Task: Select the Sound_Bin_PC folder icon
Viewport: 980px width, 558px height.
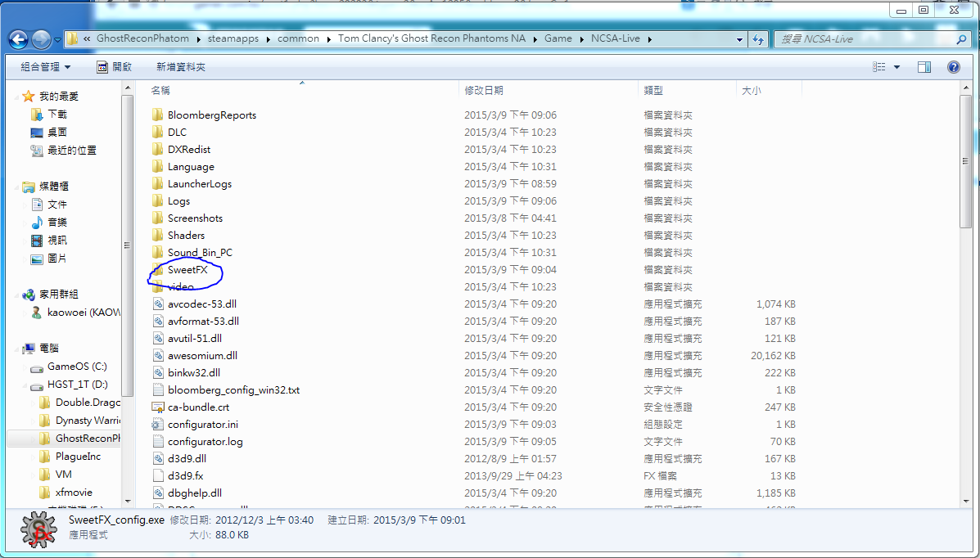Action: click(x=157, y=253)
